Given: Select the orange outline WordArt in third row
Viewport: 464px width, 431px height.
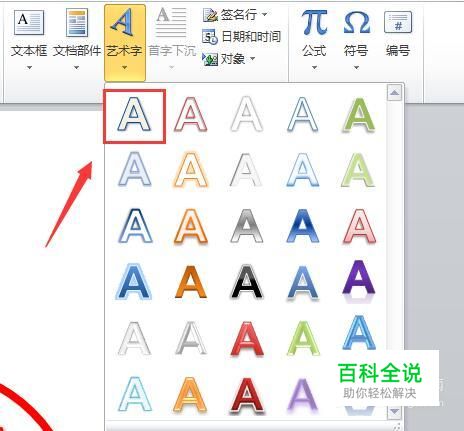Looking at the screenshot, I should coord(191,226).
